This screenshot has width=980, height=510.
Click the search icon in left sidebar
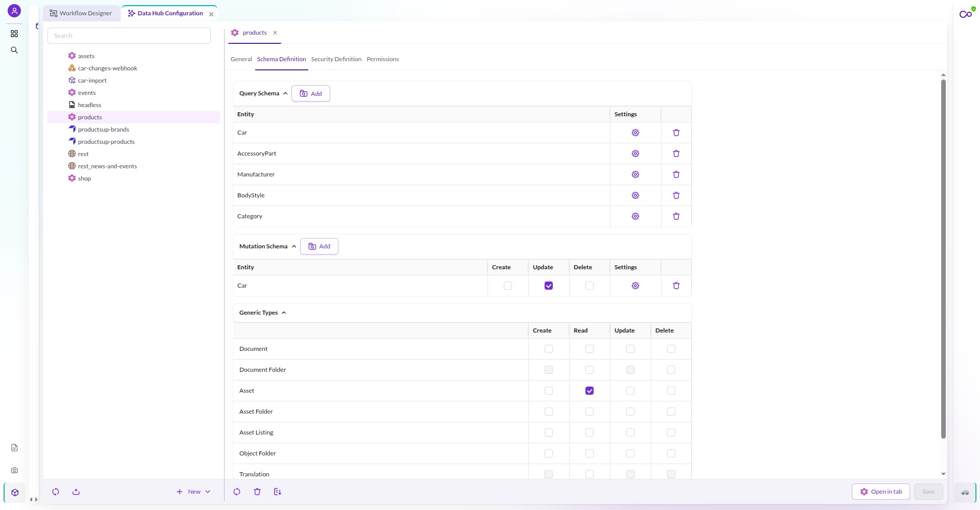tap(14, 50)
